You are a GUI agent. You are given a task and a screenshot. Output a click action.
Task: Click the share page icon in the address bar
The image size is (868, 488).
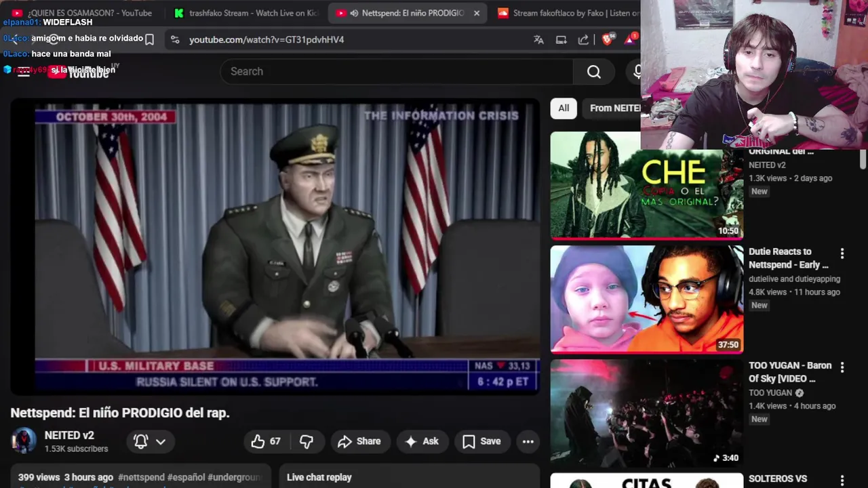click(x=583, y=39)
